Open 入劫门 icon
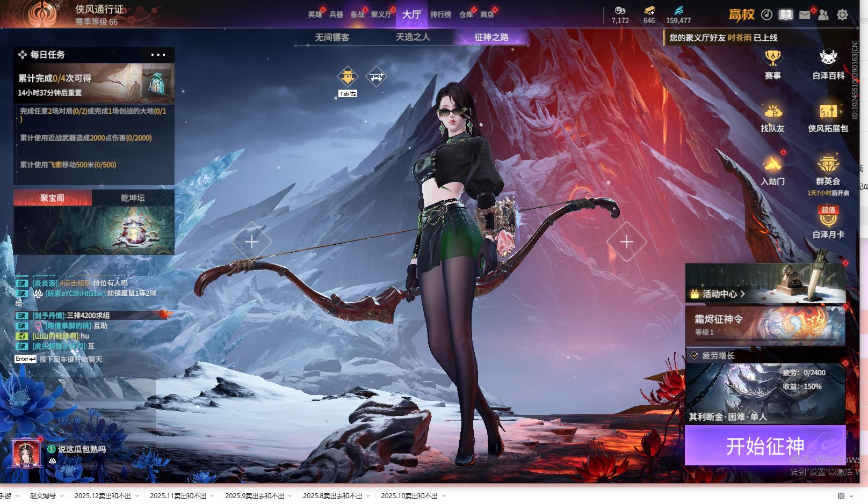Image resolution: width=868 pixels, height=504 pixels. click(x=772, y=170)
